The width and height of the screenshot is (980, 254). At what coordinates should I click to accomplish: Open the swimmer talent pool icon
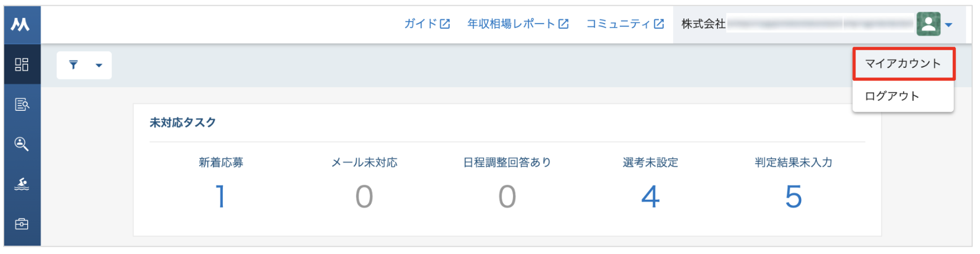(21, 184)
